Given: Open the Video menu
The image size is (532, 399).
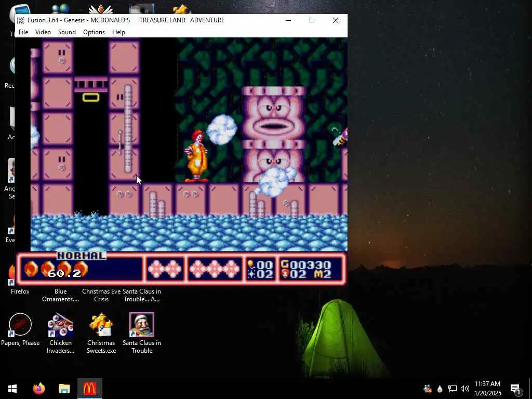Looking at the screenshot, I should pyautogui.click(x=43, y=32).
